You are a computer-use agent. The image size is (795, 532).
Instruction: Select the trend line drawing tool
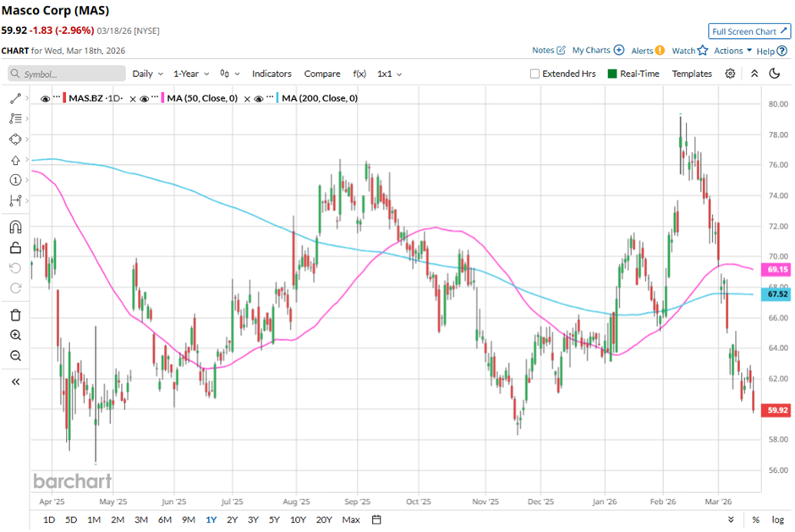pos(15,99)
